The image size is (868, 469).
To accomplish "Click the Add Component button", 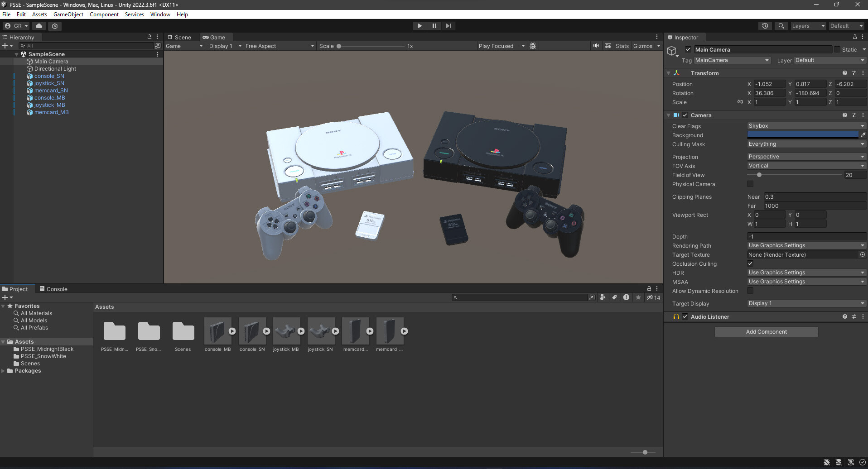I will [x=766, y=331].
